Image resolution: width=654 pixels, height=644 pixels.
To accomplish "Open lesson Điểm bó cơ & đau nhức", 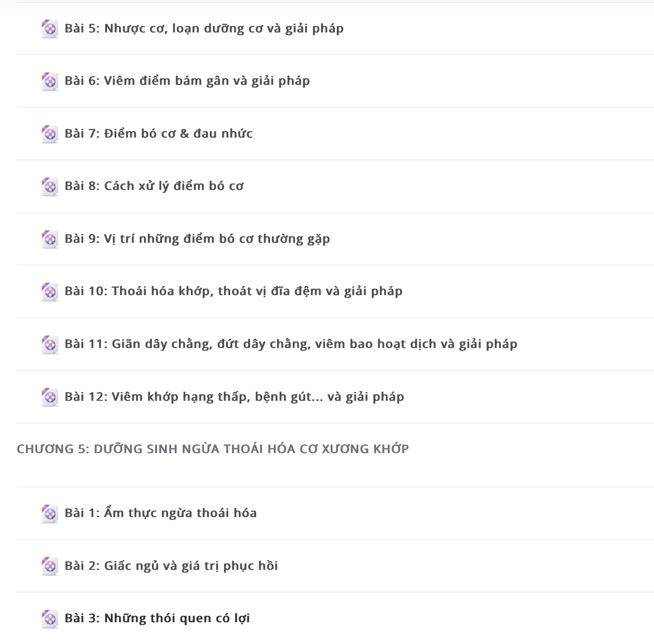I will [159, 134].
